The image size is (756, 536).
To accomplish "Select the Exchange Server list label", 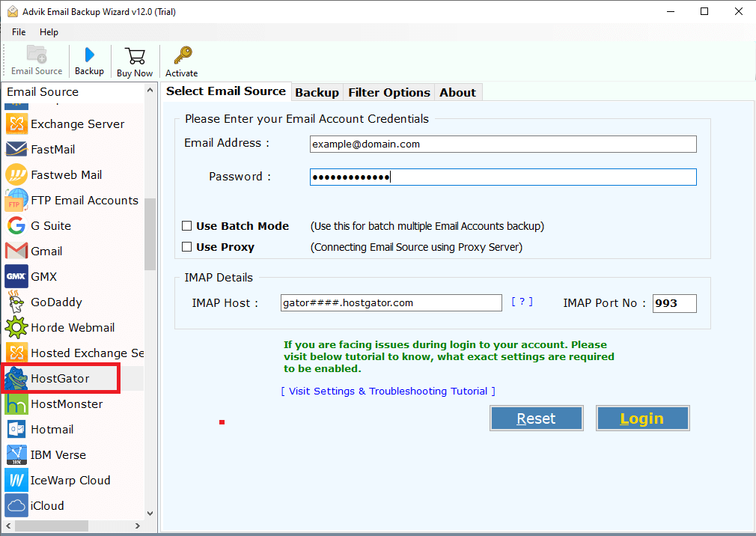I will click(78, 124).
